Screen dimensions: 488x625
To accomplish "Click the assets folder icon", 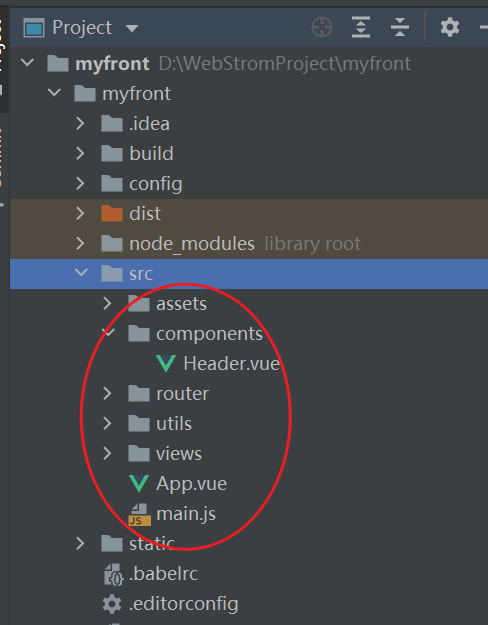I will pos(139,303).
